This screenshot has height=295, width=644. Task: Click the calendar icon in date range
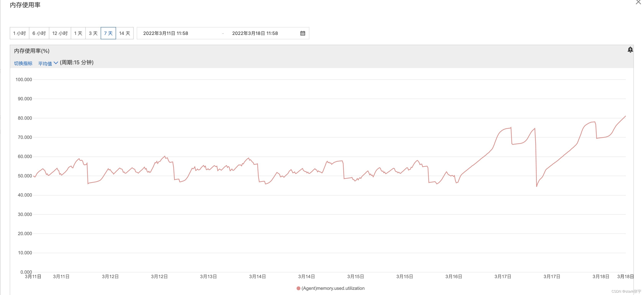point(302,33)
